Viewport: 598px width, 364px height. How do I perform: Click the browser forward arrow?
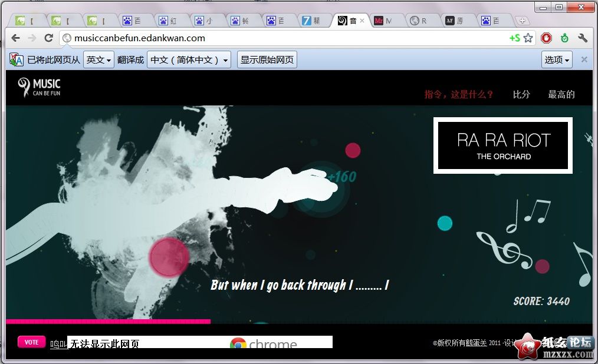point(32,38)
